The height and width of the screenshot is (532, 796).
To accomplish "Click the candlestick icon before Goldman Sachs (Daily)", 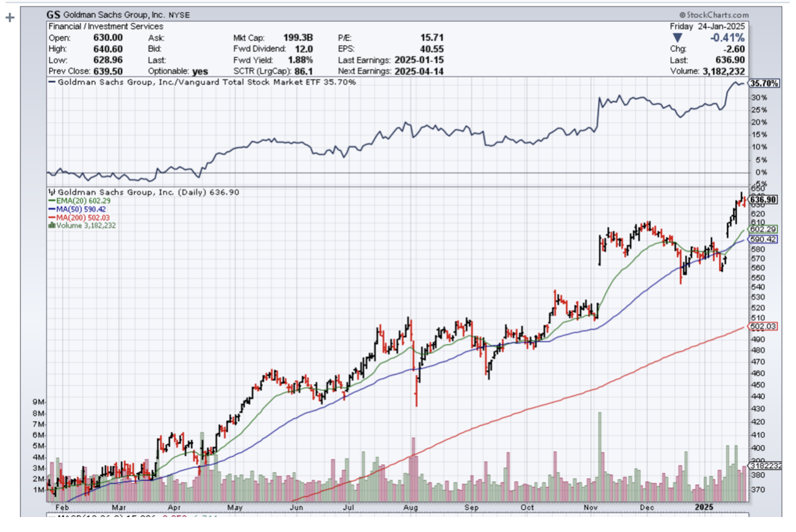I will point(52,192).
